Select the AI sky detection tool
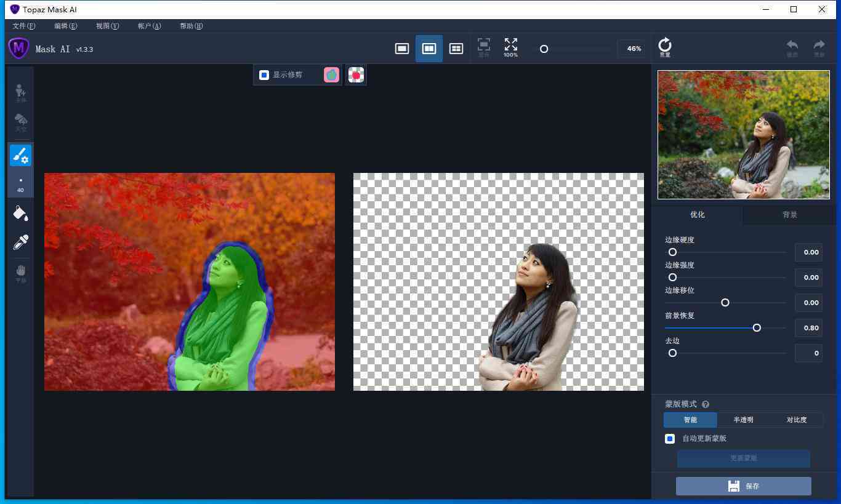The height and width of the screenshot is (504, 841). click(x=20, y=122)
